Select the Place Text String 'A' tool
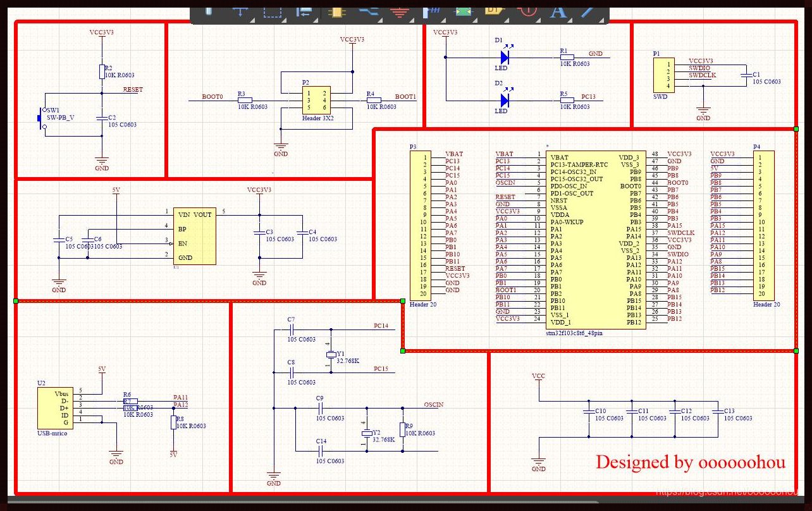 [558, 12]
